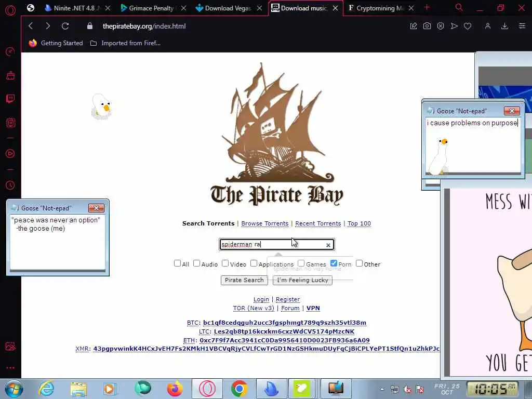Image resolution: width=532 pixels, height=399 pixels.
Task: Search in tabs with magnifier icon
Action: [459, 7]
